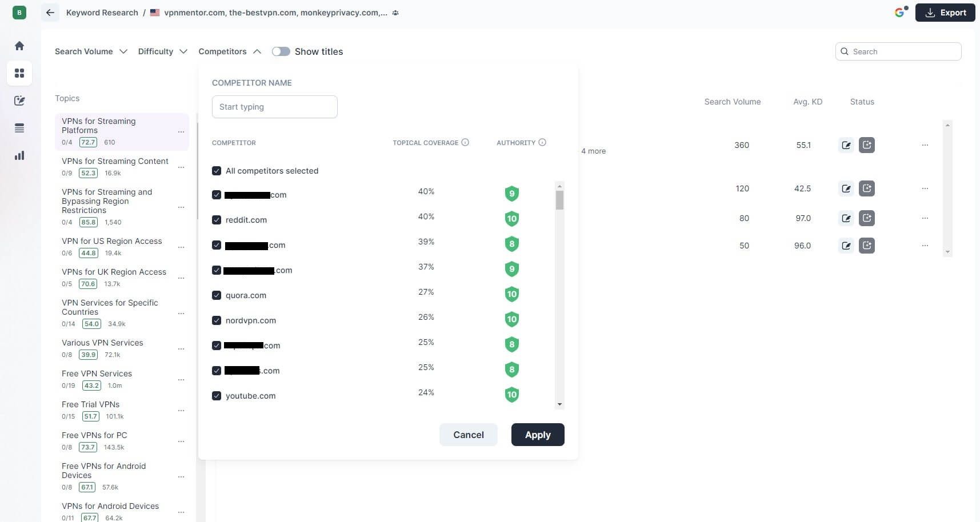Click the Apply button
Viewport: 980px width, 522px height.
tap(538, 435)
